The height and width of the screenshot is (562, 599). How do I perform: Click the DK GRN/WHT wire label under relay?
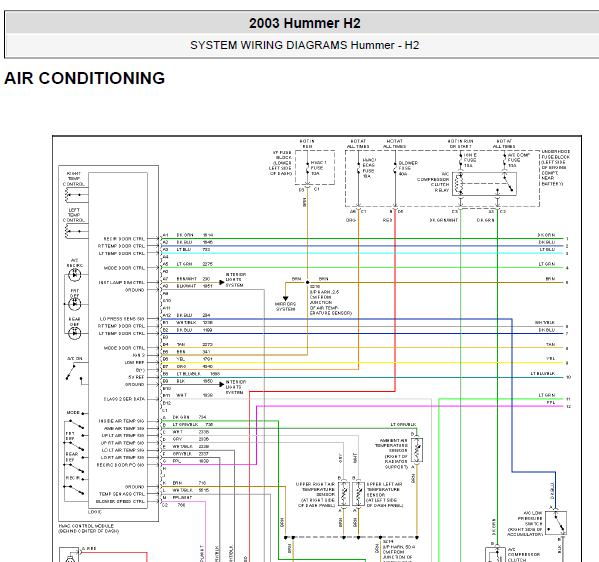[444, 220]
